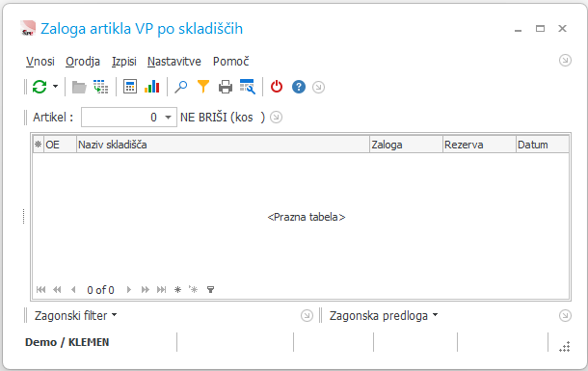Click customize arrow beside Zagonski filter

click(307, 315)
